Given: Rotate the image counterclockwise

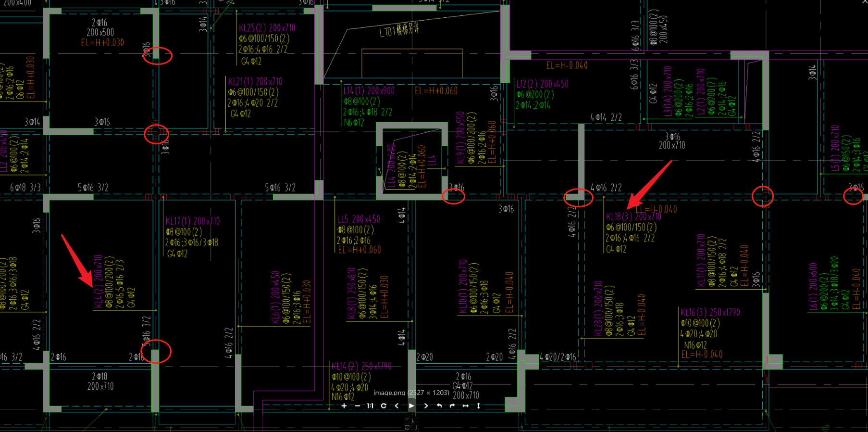Looking at the screenshot, I should point(439,406).
